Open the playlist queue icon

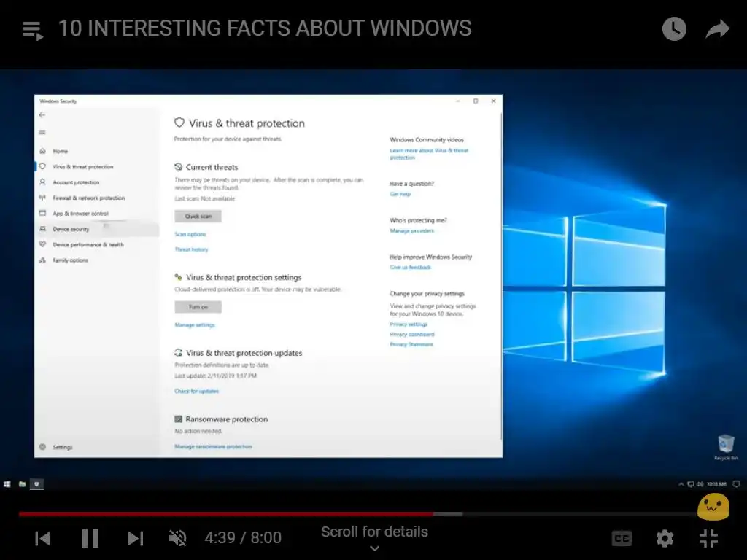33,29
